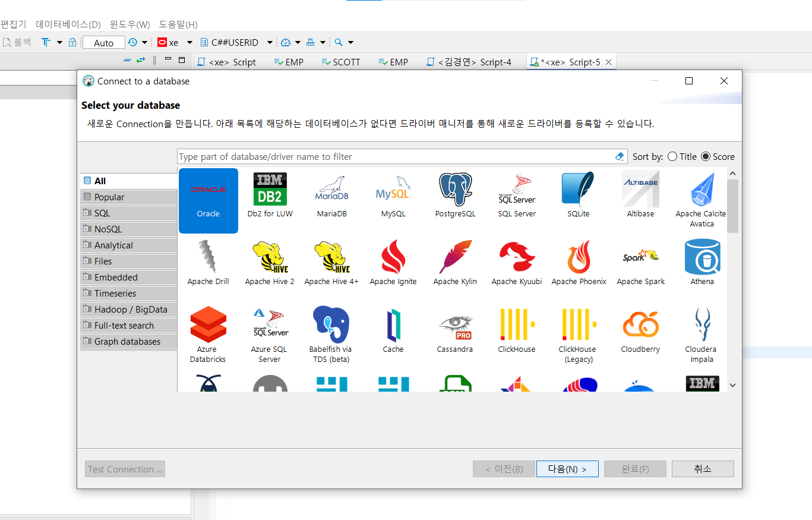Click the driver list down arrow
812x520 pixels.
[x=732, y=385]
